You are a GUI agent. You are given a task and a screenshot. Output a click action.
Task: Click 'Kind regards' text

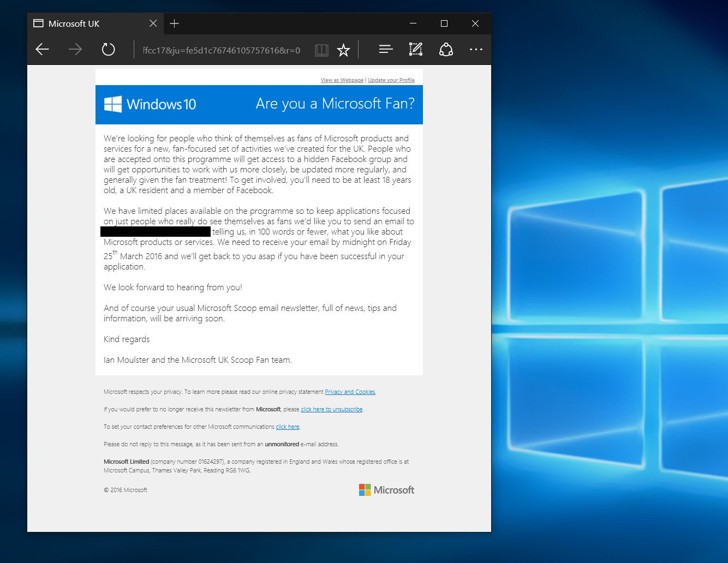point(127,339)
